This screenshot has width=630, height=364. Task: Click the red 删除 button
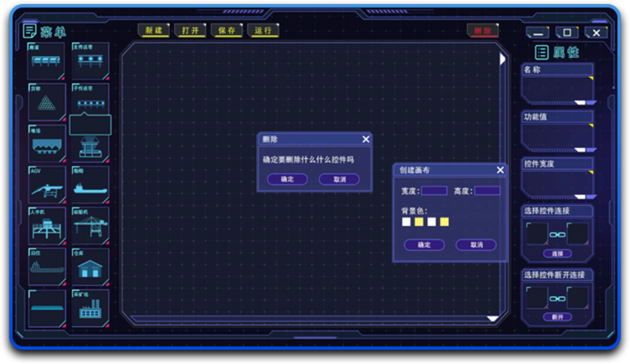tap(483, 31)
